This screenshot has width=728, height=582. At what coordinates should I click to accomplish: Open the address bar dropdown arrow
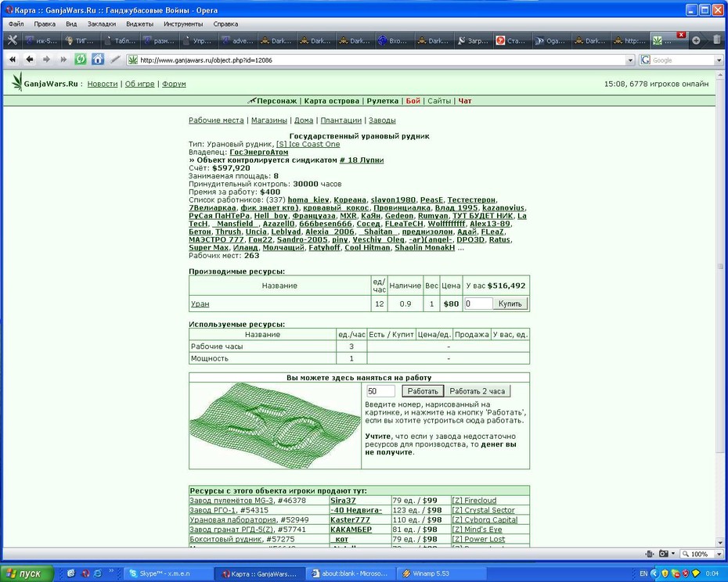pyautogui.click(x=630, y=60)
